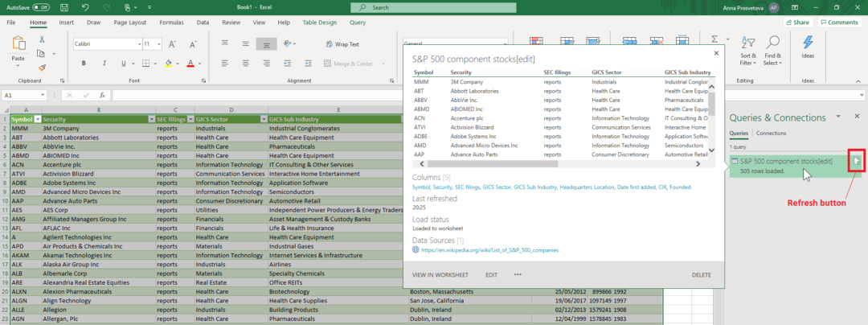Image resolution: width=868 pixels, height=325 pixels.
Task: Click the Save icon in the title bar
Action: [x=65, y=7]
